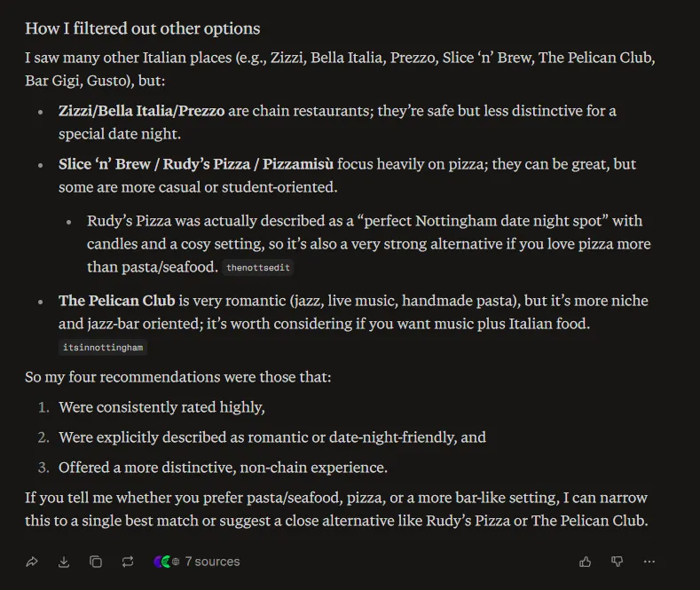Click 'Offered a more distinctive, non-chain experience' item
Viewport: 700px width, 590px height.
point(223,468)
